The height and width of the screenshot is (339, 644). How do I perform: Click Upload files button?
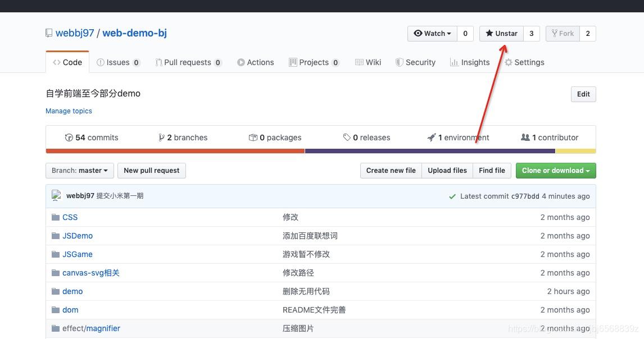point(447,170)
